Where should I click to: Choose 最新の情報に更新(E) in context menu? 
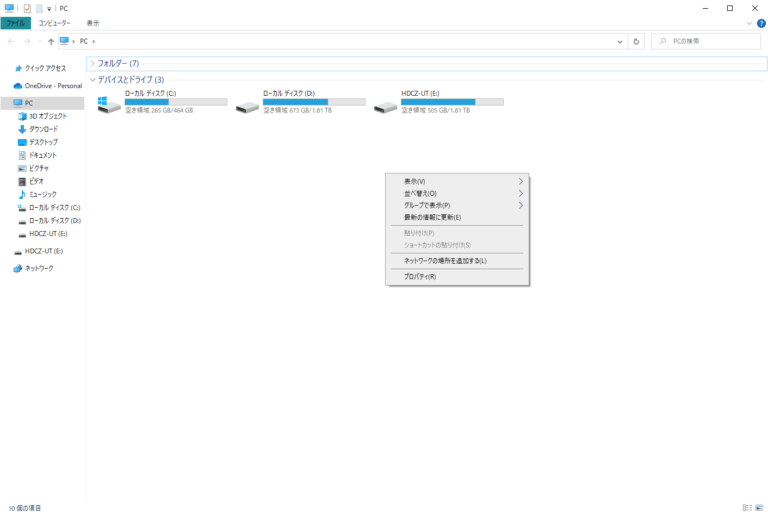(432, 217)
